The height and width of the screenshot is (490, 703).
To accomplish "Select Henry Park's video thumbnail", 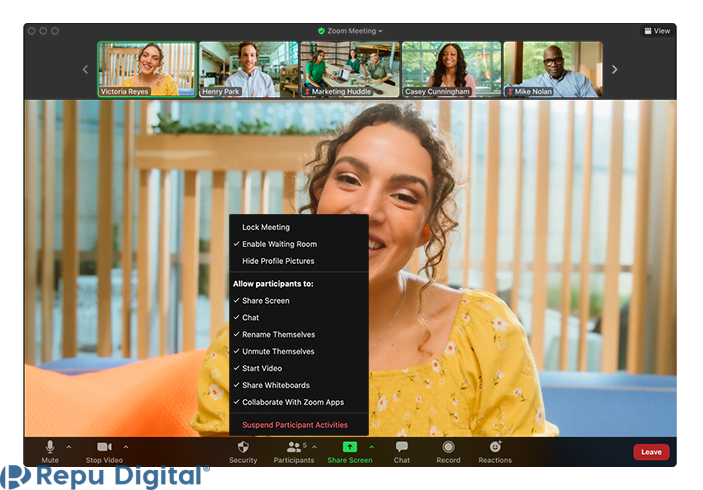I will (248, 69).
